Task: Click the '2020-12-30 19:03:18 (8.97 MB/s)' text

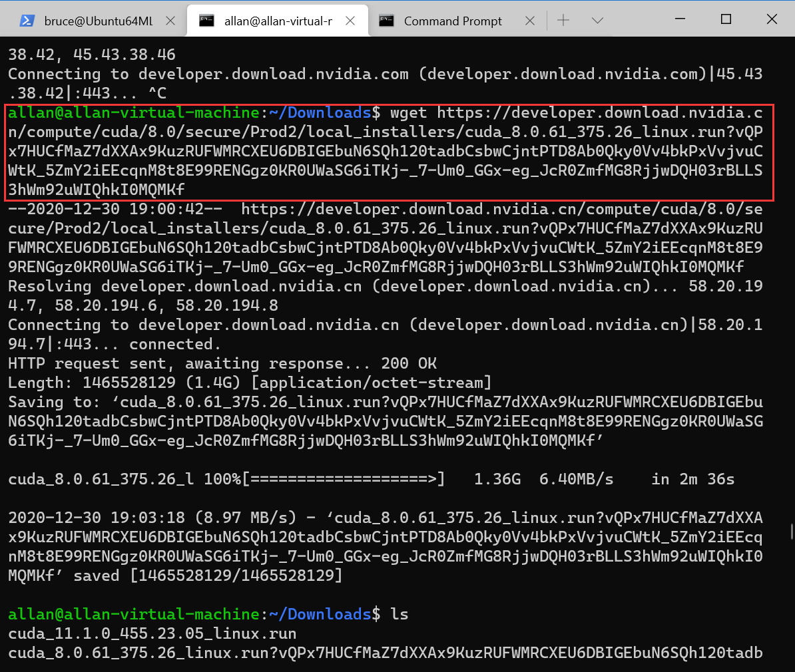Action: pyautogui.click(x=152, y=518)
